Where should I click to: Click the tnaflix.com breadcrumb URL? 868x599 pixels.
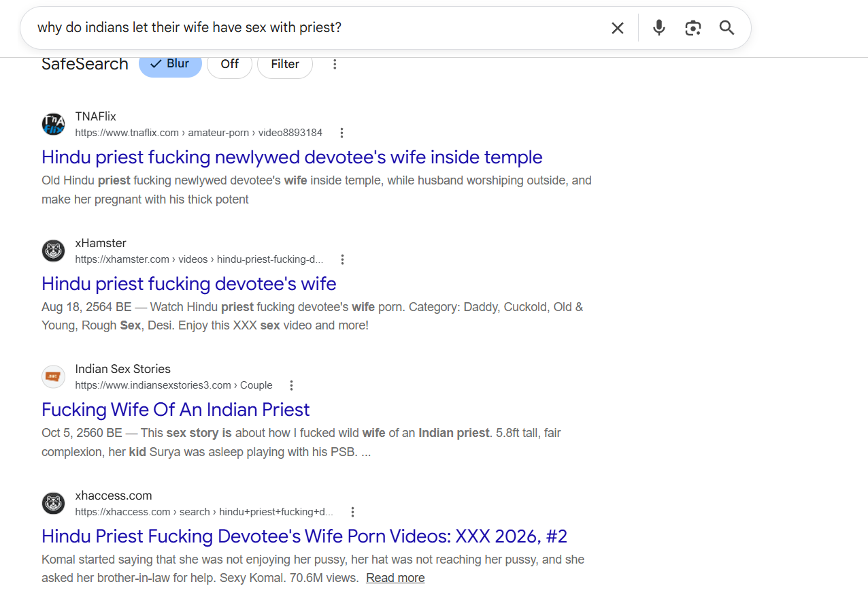(199, 133)
